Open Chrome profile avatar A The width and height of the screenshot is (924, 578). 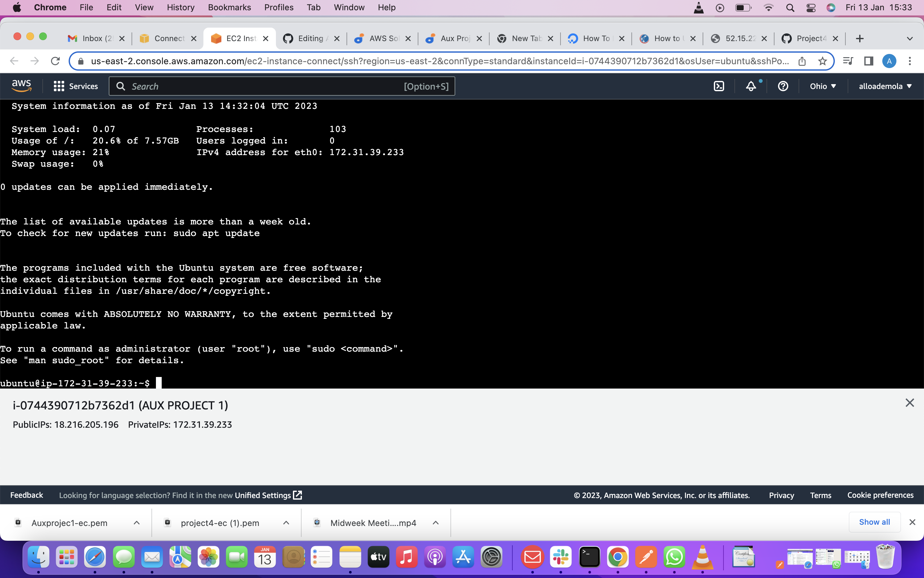889,61
